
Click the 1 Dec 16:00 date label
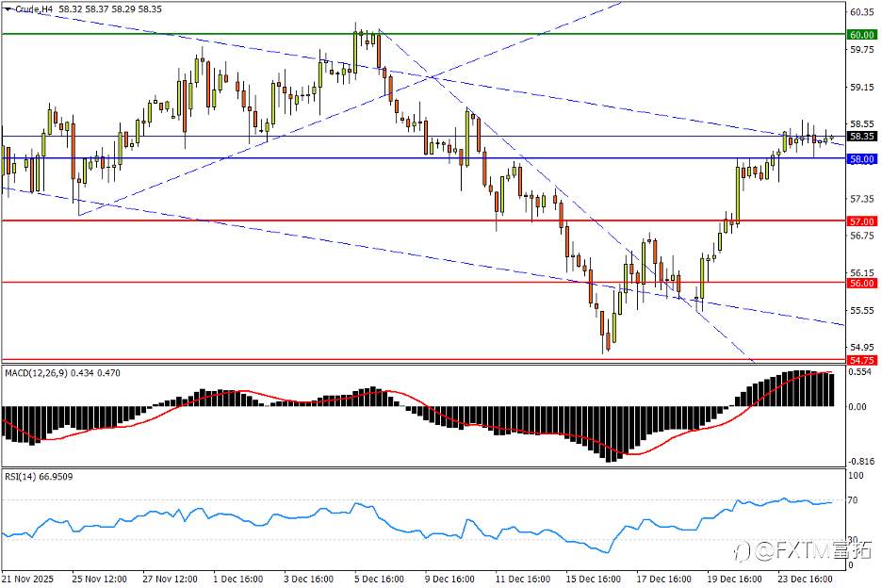pyautogui.click(x=238, y=579)
